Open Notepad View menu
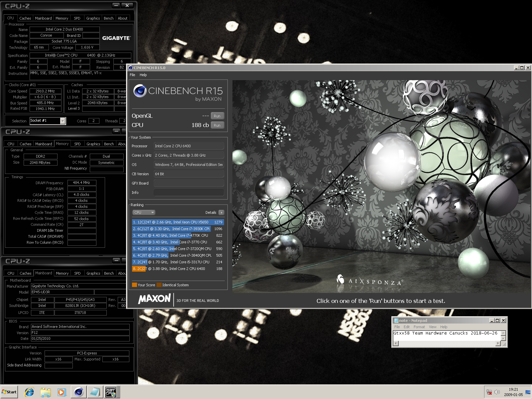This screenshot has width=532, height=399. (433, 327)
